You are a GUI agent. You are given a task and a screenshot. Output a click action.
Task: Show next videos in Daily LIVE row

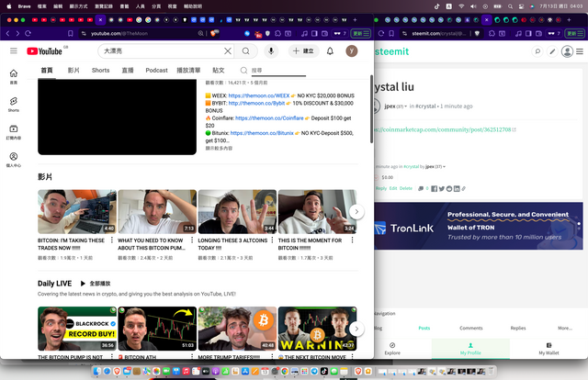(356, 329)
